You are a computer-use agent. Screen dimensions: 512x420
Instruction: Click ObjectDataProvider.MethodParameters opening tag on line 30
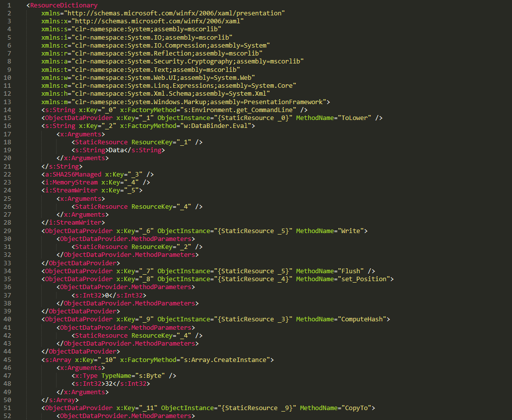point(126,239)
